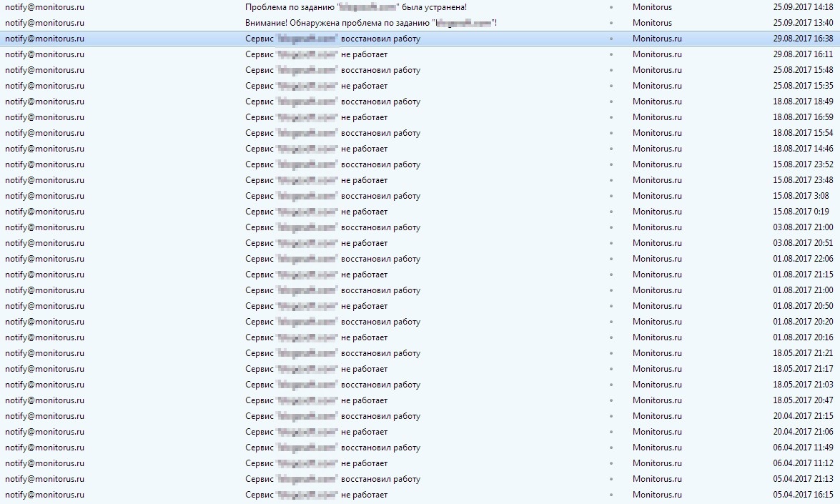Image resolution: width=840 pixels, height=504 pixels.
Task: Toggle the status dot in the 18.05.2017 21:17 row
Action: 611,369
